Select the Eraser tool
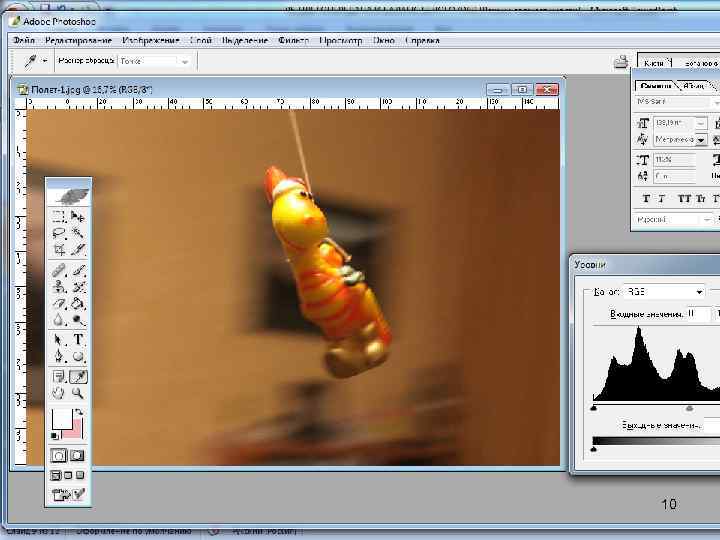Viewport: 720px width, 540px height. click(x=58, y=303)
